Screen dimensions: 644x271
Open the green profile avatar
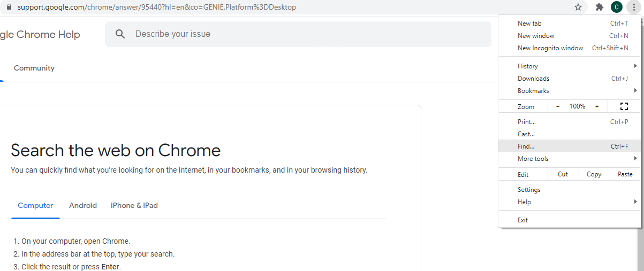click(x=617, y=7)
